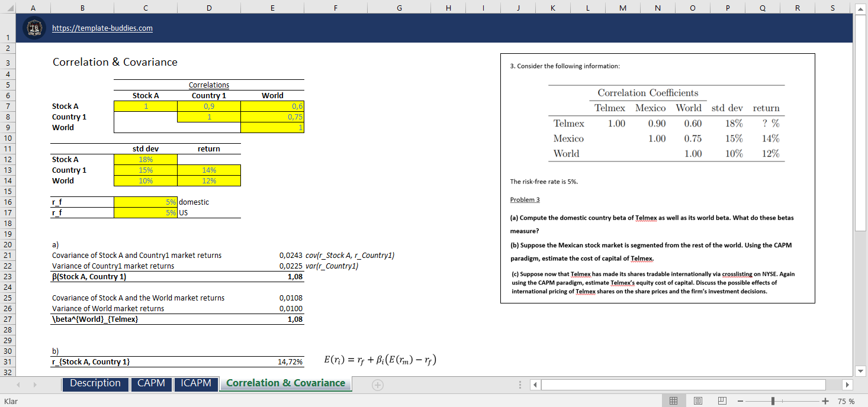Select the domestic r_f 5% cell
The width and height of the screenshot is (868, 407).
[145, 202]
